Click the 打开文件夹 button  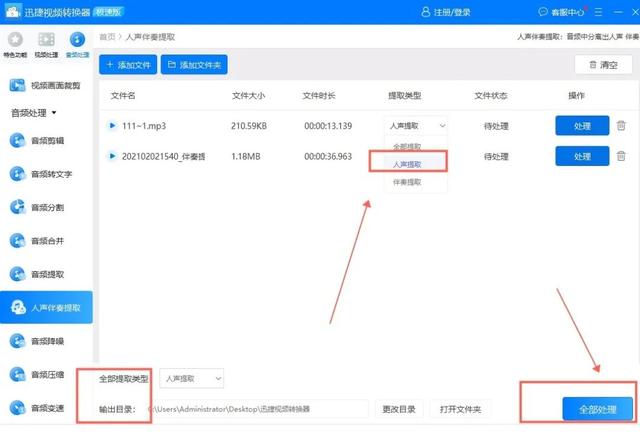(460, 409)
